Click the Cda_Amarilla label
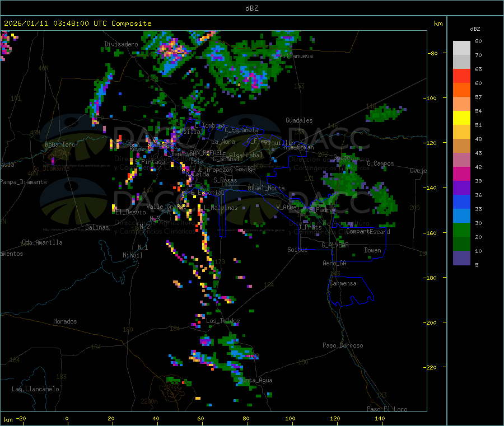 click(x=42, y=242)
